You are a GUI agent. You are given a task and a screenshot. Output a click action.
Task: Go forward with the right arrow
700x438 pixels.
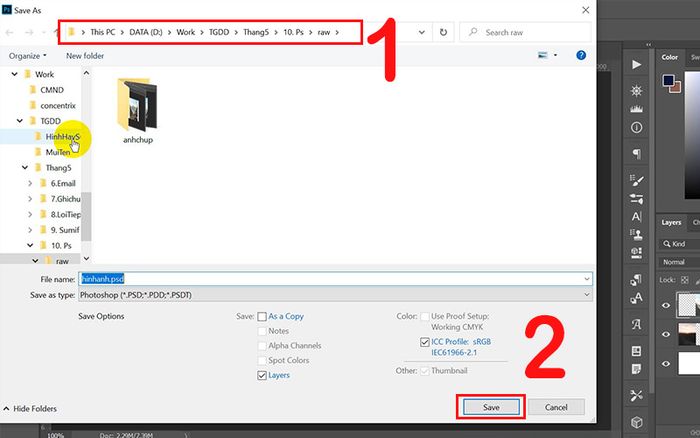click(x=29, y=32)
